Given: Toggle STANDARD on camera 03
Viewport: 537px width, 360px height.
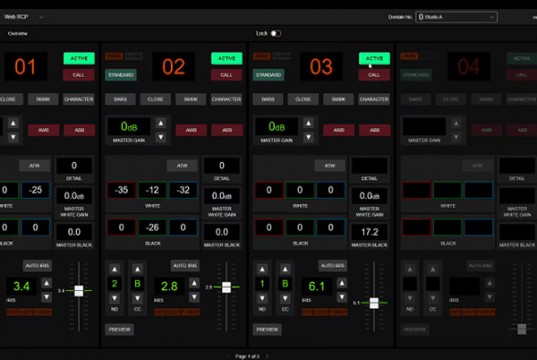Looking at the screenshot, I should tap(268, 75).
